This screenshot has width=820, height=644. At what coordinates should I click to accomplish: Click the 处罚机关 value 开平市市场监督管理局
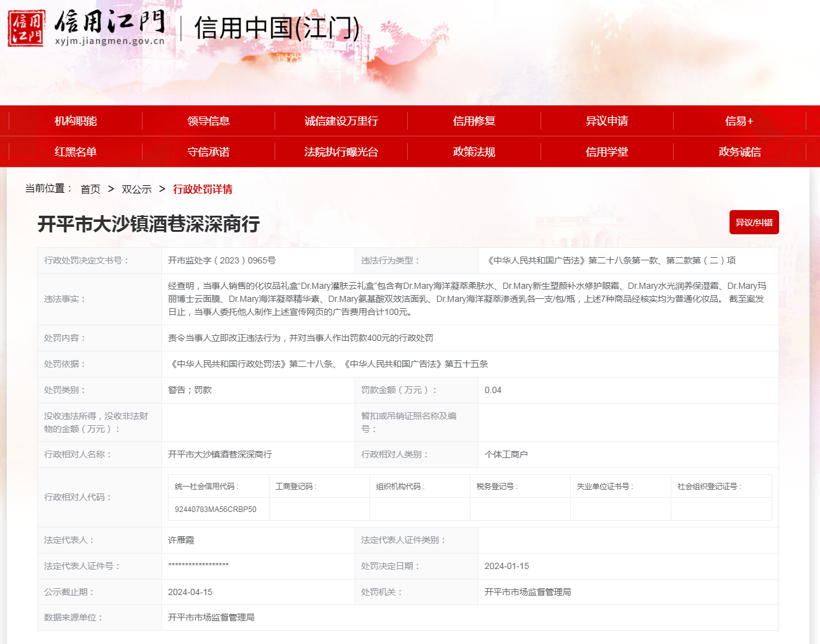(x=528, y=592)
